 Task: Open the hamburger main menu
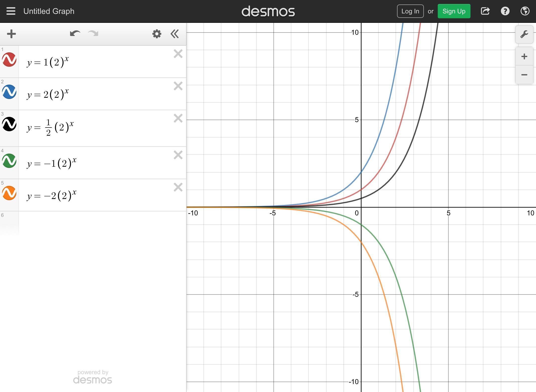coord(11,11)
